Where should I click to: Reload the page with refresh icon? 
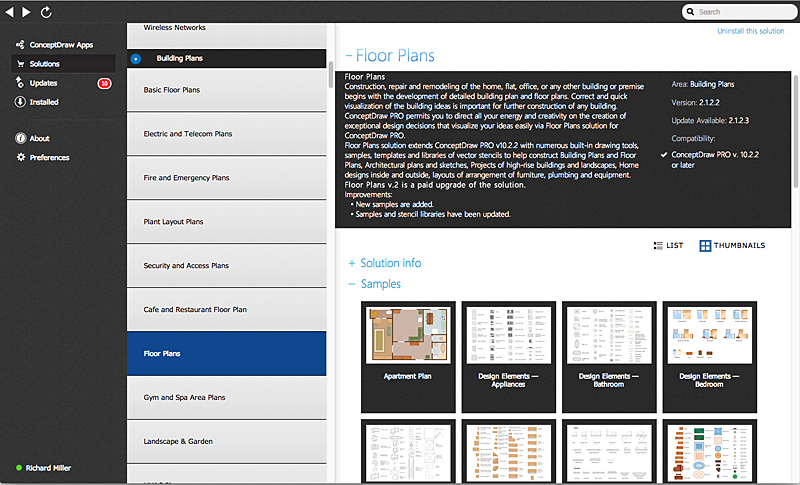[46, 12]
